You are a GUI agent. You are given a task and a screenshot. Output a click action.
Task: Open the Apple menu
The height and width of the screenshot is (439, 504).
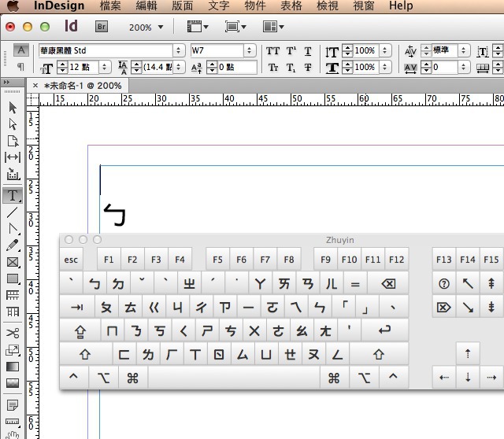[x=13, y=6]
